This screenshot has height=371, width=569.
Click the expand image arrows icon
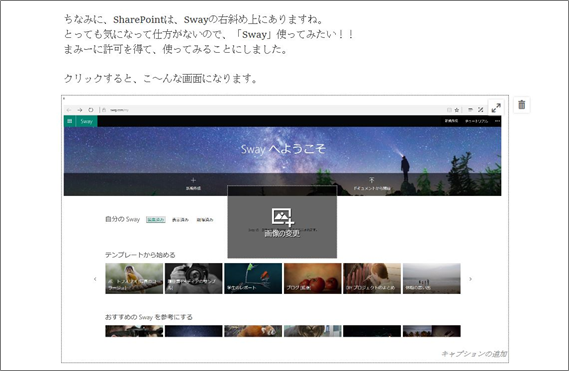point(496,107)
